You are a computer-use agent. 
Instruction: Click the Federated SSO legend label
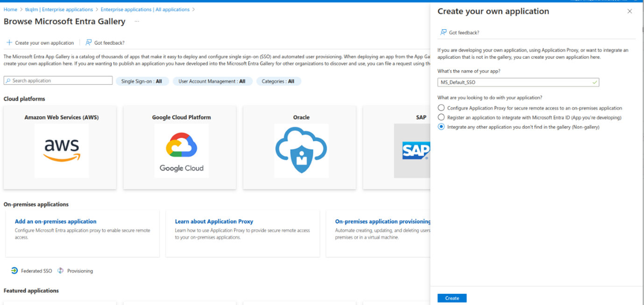point(36,271)
